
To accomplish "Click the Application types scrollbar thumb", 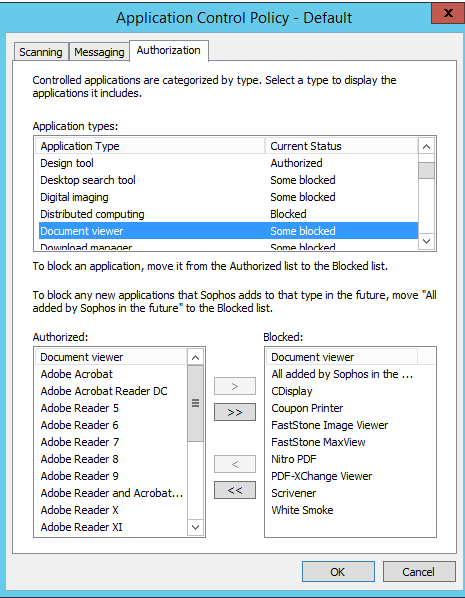I will 426,170.
